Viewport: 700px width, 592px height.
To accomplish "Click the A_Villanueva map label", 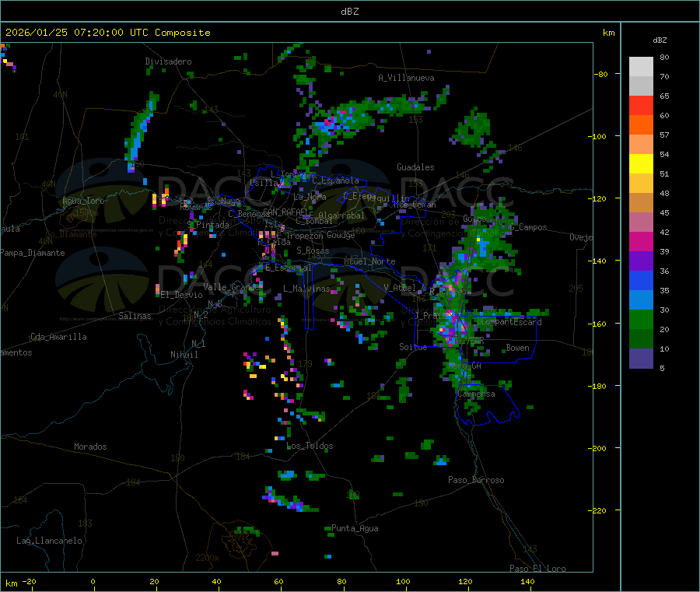I will coord(406,78).
